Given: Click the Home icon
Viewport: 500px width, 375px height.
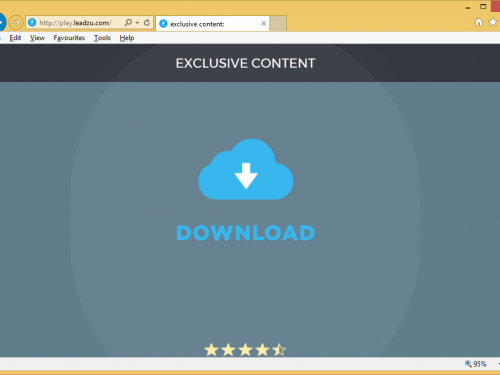Looking at the screenshot, I should click(479, 23).
